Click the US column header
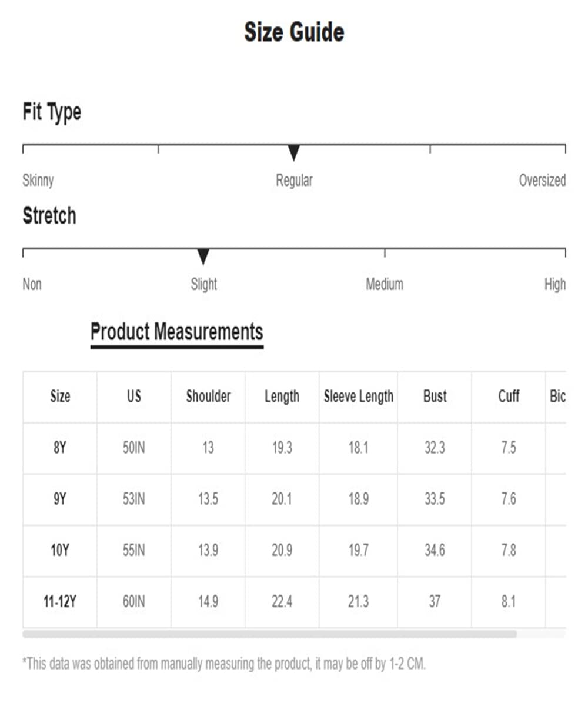This screenshot has width=588, height=706. point(134,397)
